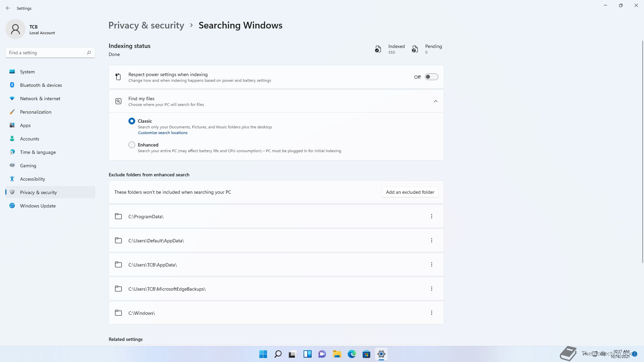Open File Explorer from the taskbar
Screen dimensions: 644x362
click(337, 354)
